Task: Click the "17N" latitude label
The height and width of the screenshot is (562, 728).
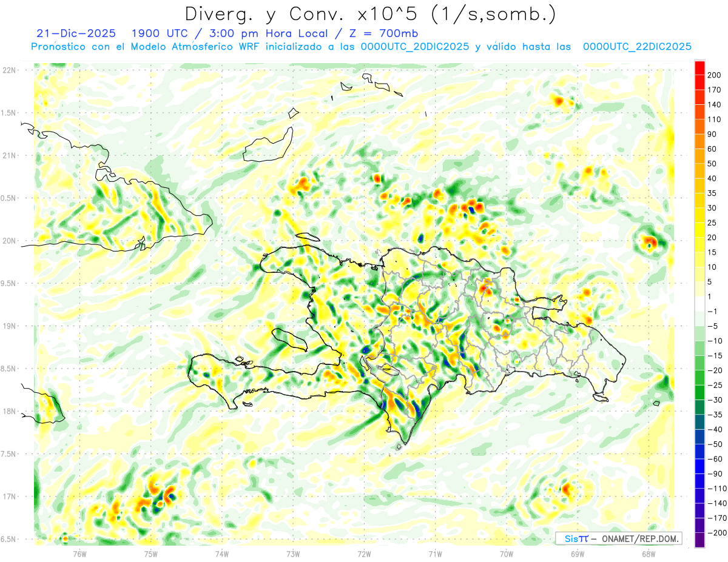Action: (x=10, y=497)
